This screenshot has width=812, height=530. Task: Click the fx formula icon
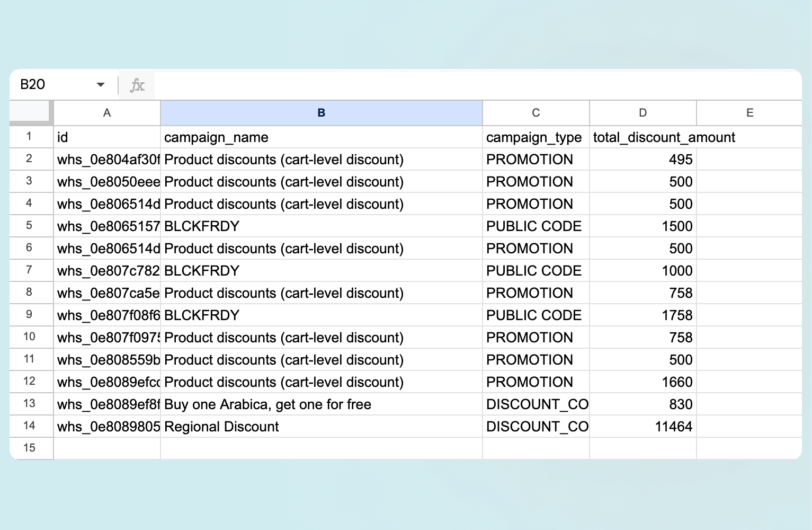click(137, 84)
